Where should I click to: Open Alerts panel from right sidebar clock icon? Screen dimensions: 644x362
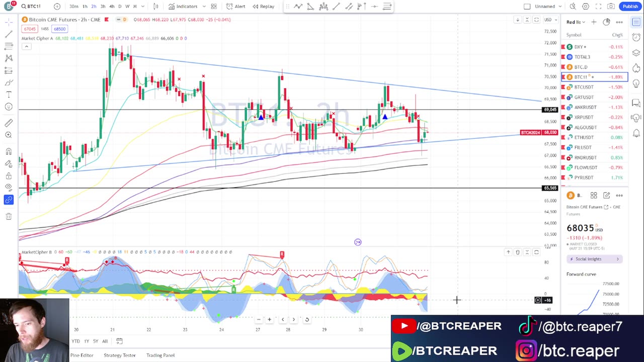click(x=636, y=37)
